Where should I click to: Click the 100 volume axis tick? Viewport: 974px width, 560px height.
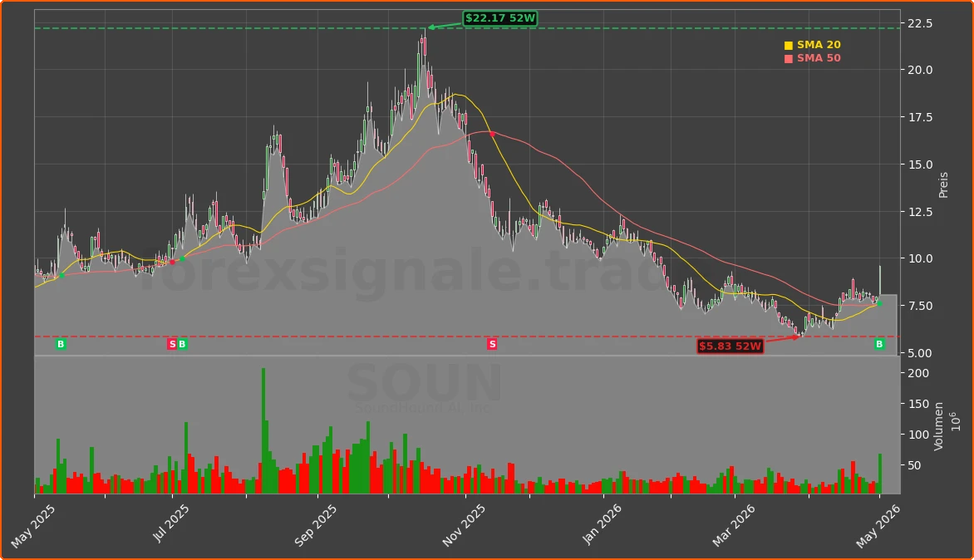(x=918, y=435)
